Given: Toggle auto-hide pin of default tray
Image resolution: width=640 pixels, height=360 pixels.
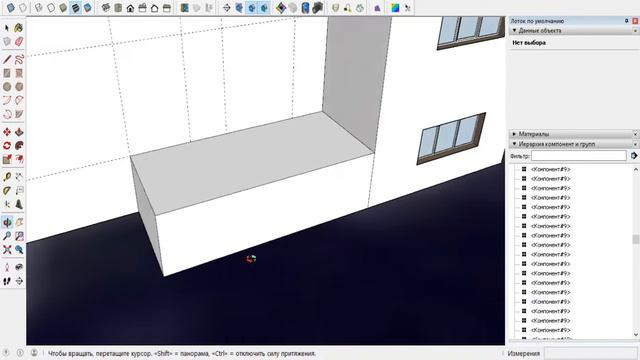Looking at the screenshot, I should 627,21.
